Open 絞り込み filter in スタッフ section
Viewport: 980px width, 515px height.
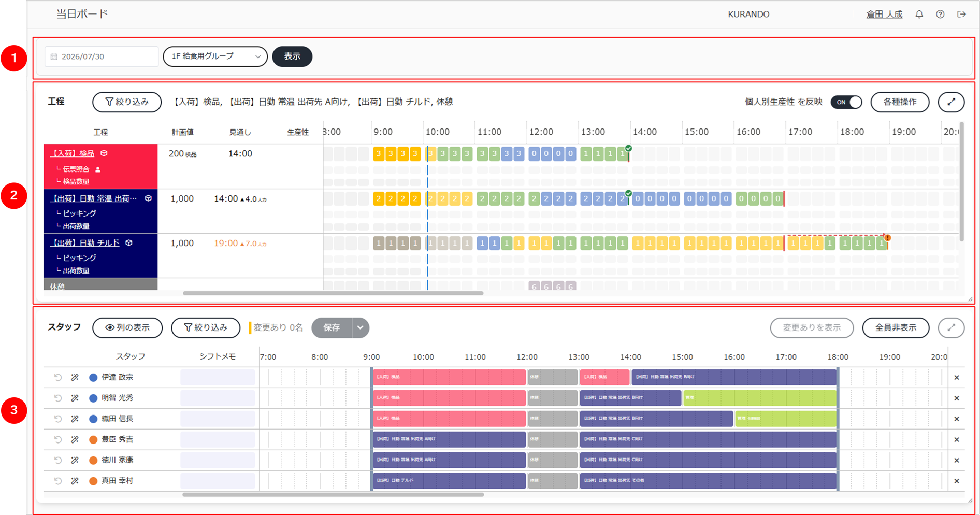point(206,327)
